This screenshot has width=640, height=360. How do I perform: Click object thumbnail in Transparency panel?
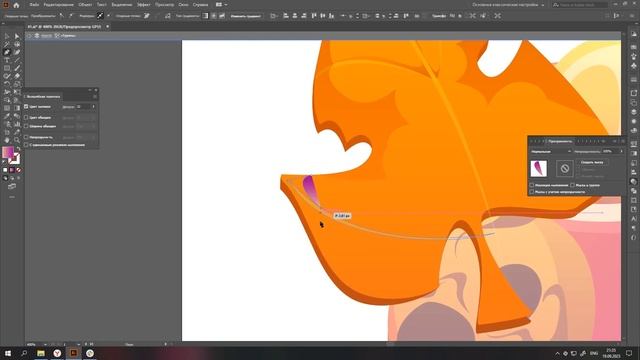pos(538,168)
